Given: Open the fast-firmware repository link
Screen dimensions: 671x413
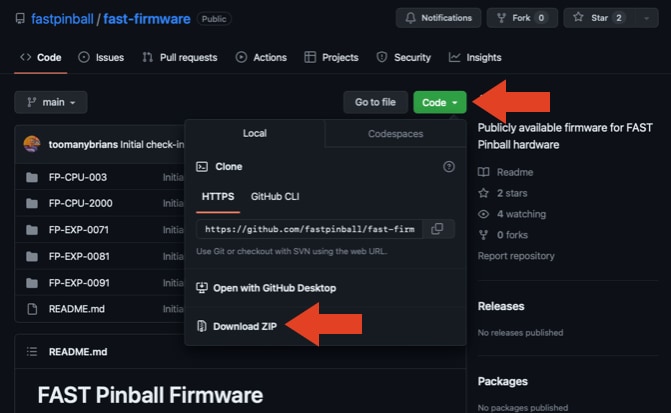Looking at the screenshot, I should click(147, 19).
